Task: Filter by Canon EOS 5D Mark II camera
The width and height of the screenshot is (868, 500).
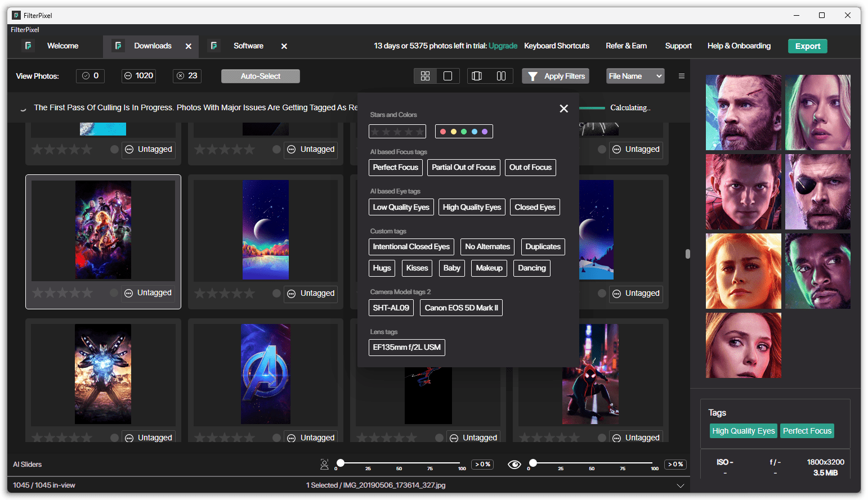Action: tap(461, 308)
